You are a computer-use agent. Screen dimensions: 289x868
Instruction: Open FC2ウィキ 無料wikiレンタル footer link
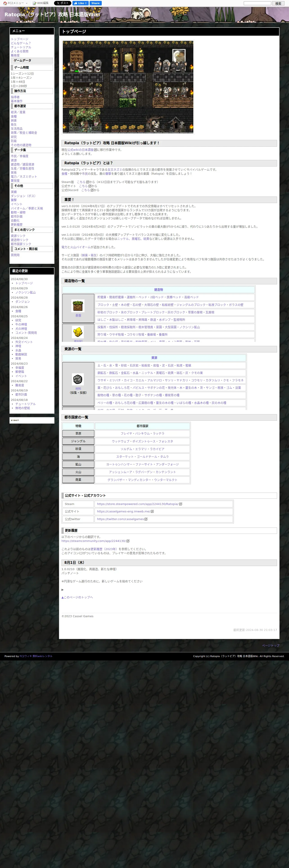tap(36, 656)
